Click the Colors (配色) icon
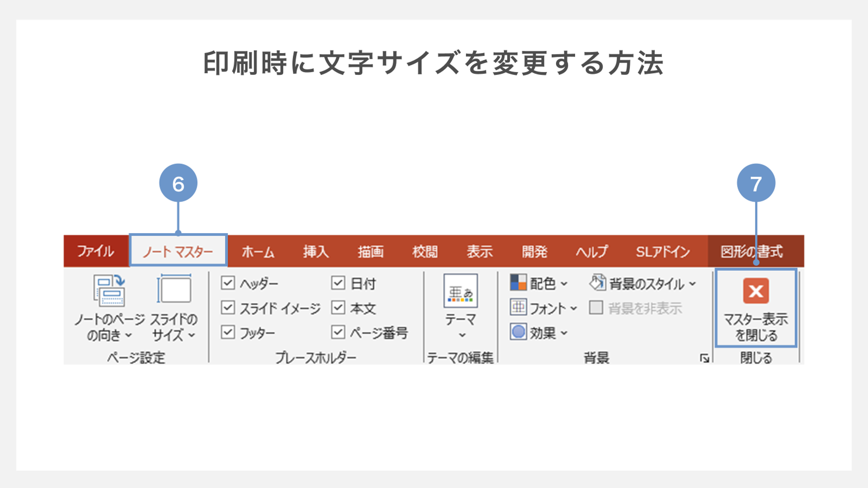 coord(518,283)
